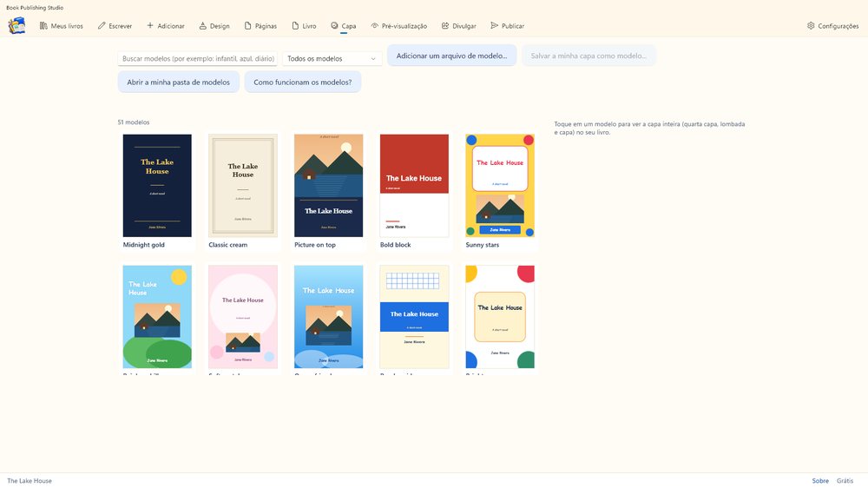868x488 pixels.
Task: Select the Midnight gold cover template
Action: tap(157, 186)
